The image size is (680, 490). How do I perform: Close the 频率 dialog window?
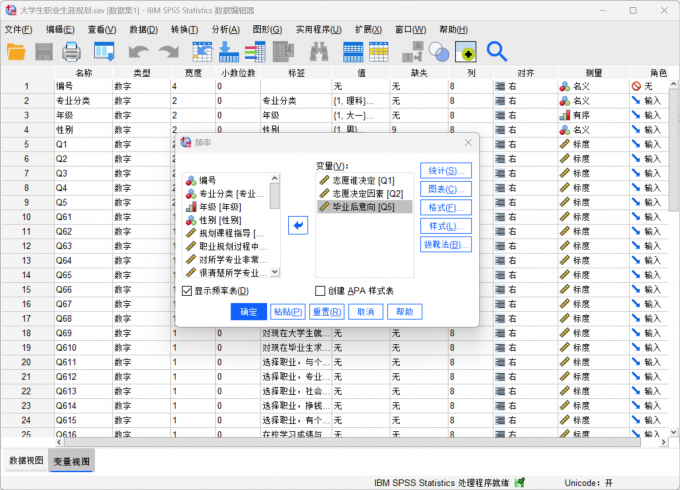(x=466, y=144)
